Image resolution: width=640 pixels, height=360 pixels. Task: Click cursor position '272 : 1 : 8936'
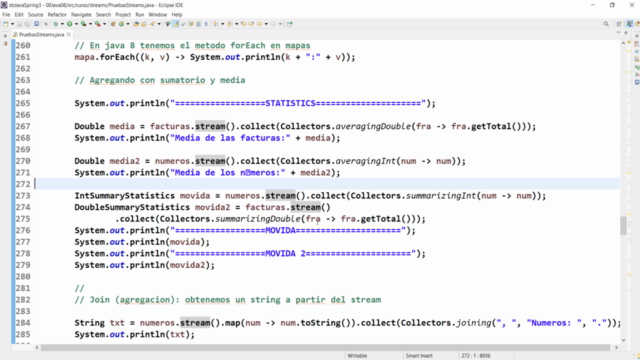tap(476, 356)
